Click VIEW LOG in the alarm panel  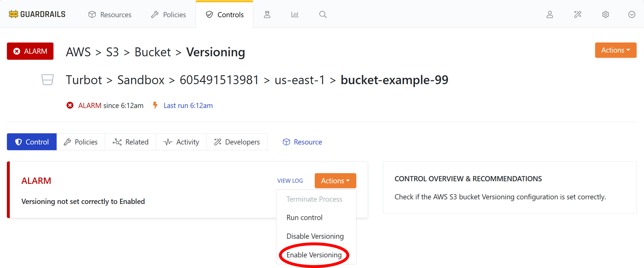pyautogui.click(x=290, y=180)
